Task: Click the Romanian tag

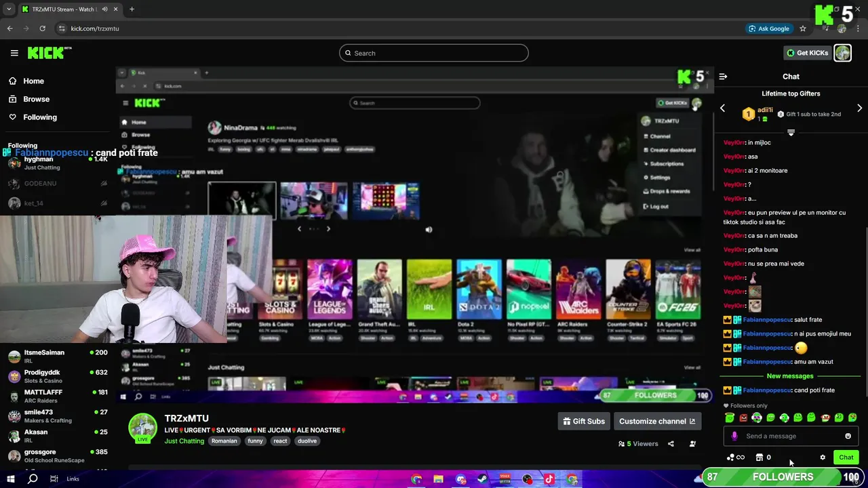Action: 224,441
